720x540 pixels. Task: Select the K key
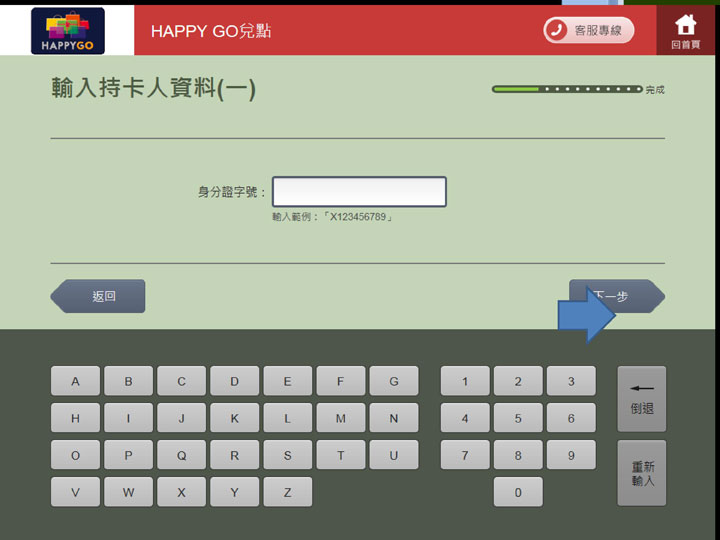[x=235, y=418]
